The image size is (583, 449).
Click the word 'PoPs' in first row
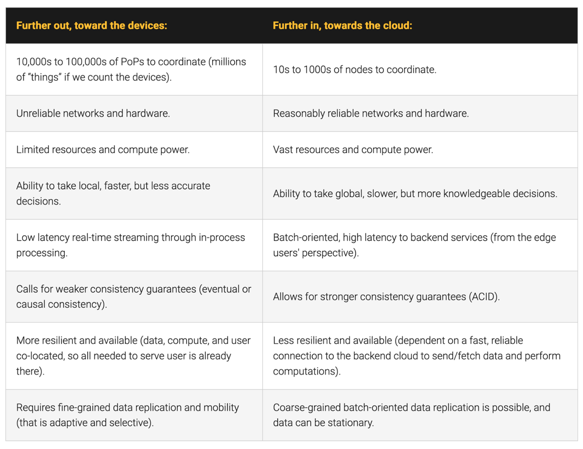(x=132, y=62)
